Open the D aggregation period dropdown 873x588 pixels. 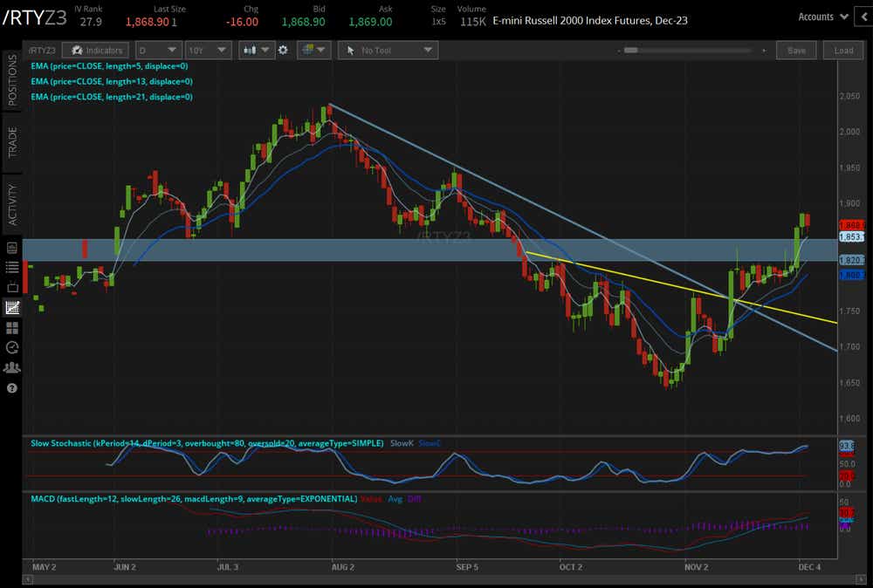[160, 51]
